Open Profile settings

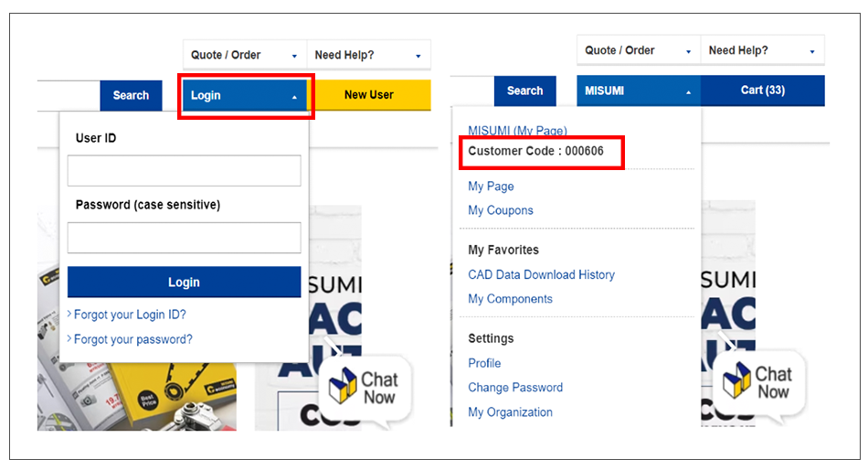(x=484, y=364)
